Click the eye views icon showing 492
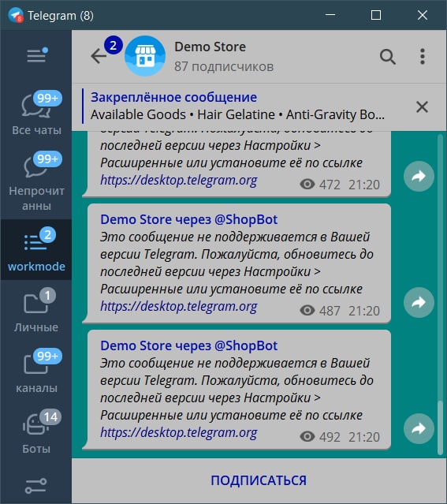Screen dimensions: 447x504 tap(307, 437)
